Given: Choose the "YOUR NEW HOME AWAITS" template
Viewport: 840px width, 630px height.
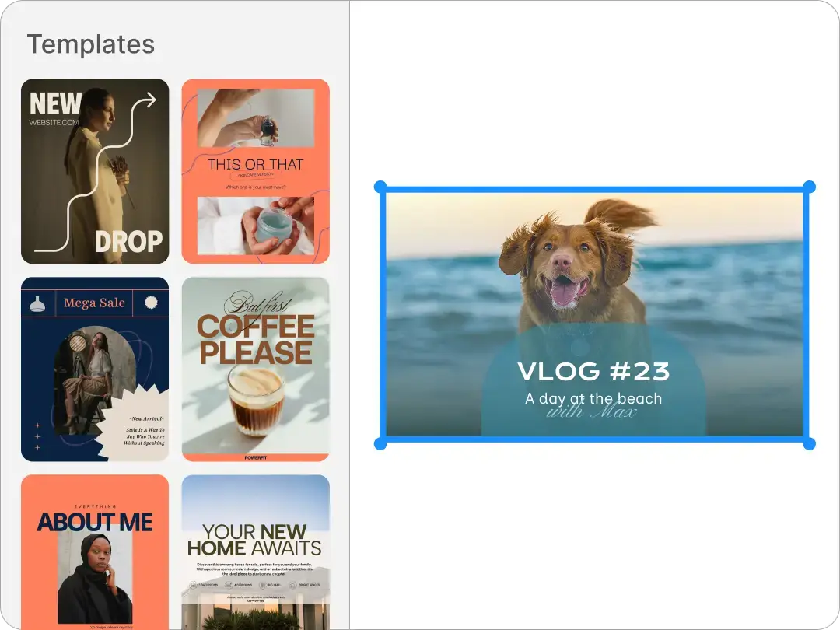Looking at the screenshot, I should click(256, 552).
